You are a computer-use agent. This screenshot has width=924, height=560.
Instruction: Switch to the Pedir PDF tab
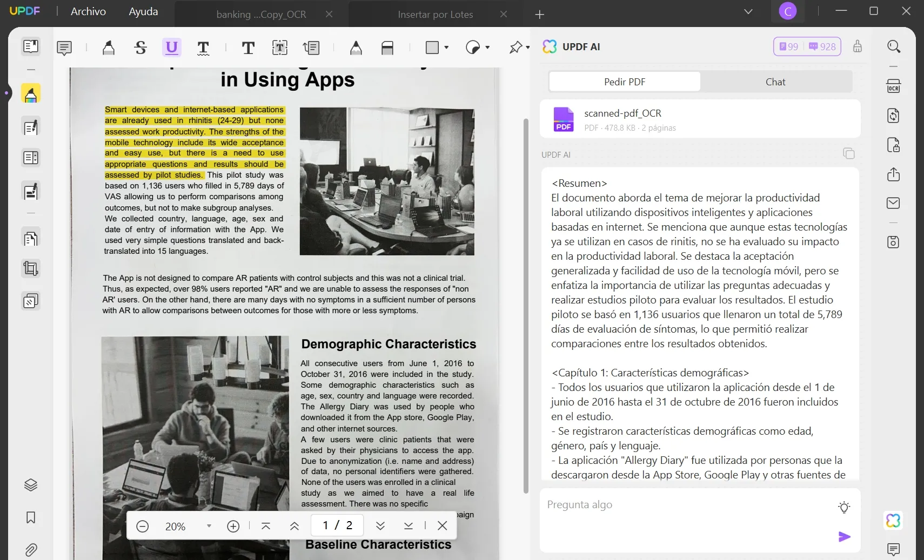point(625,82)
